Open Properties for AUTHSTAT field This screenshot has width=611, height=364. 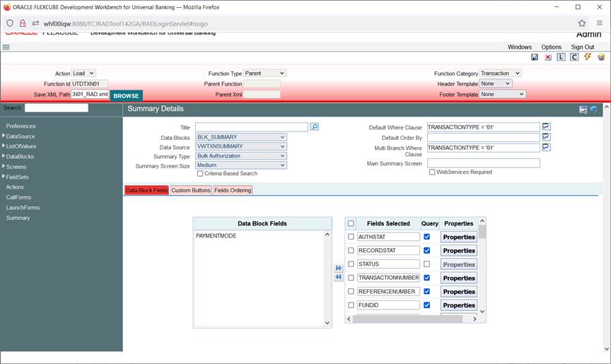[459, 237]
